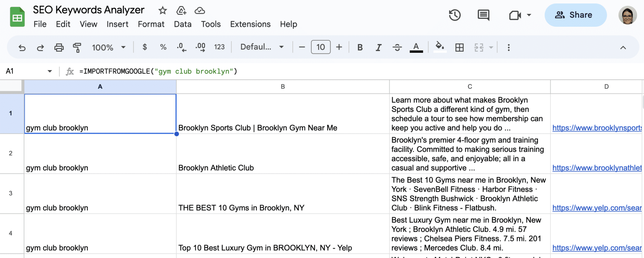Format as currency with dollar icon
Screen dimensions: 644x258
click(145, 47)
